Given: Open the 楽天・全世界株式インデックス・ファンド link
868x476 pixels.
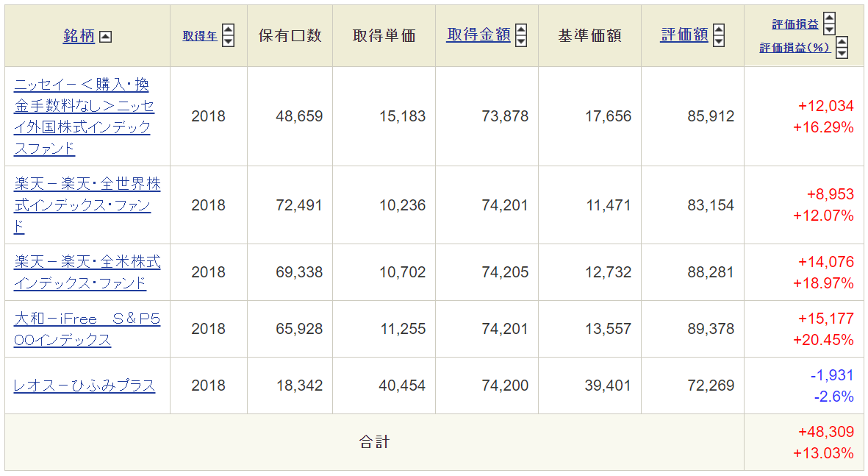Looking at the screenshot, I should 87,205.
